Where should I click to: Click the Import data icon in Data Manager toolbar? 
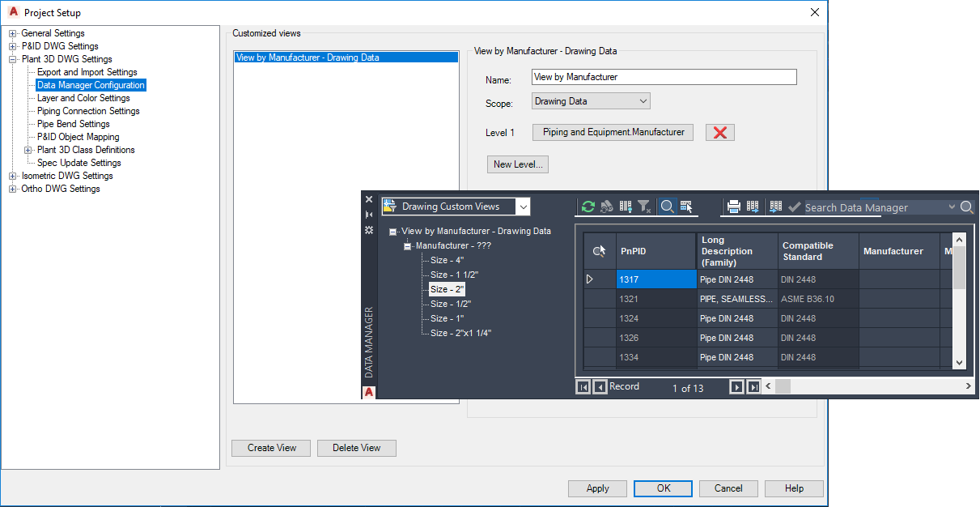[776, 207]
